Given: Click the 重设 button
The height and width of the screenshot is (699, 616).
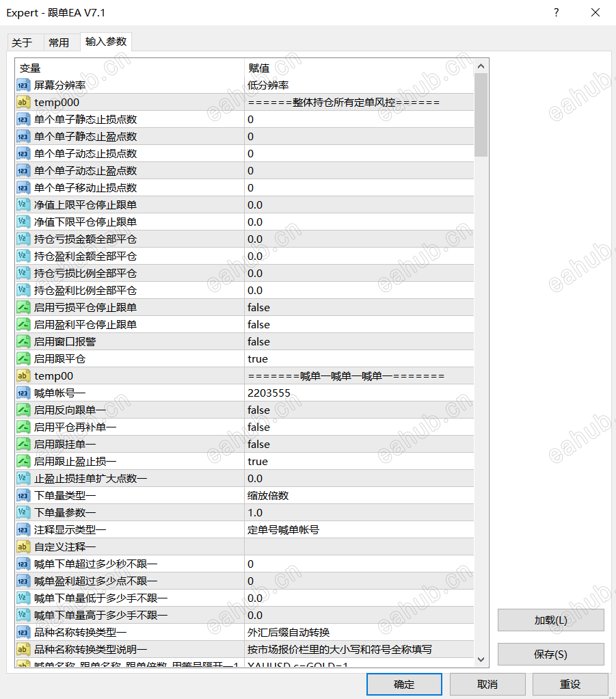Looking at the screenshot, I should (x=571, y=684).
